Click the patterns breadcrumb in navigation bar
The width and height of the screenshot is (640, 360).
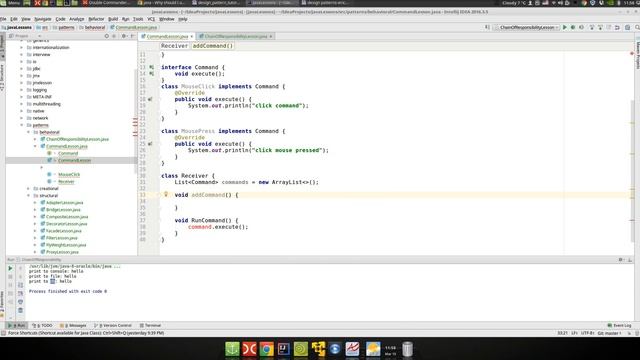pyautogui.click(x=66, y=27)
